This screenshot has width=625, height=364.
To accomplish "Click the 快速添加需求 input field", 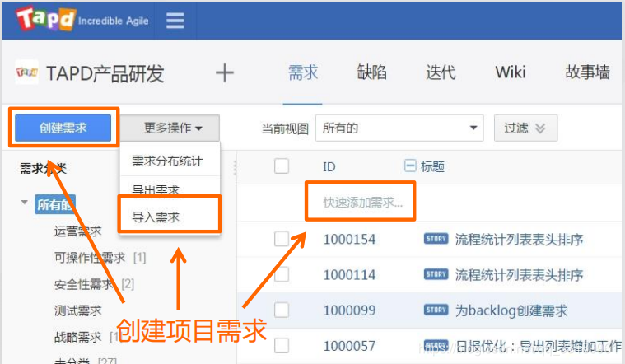I will (x=361, y=202).
